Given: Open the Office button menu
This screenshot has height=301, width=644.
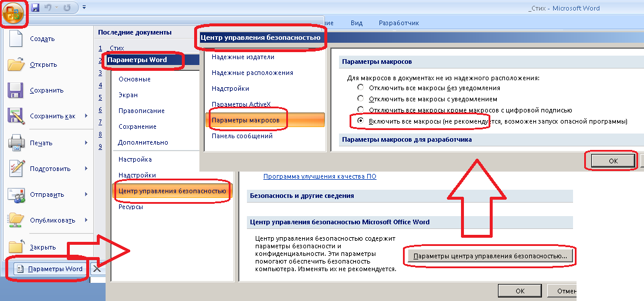Looking at the screenshot, I should click(x=13, y=13).
